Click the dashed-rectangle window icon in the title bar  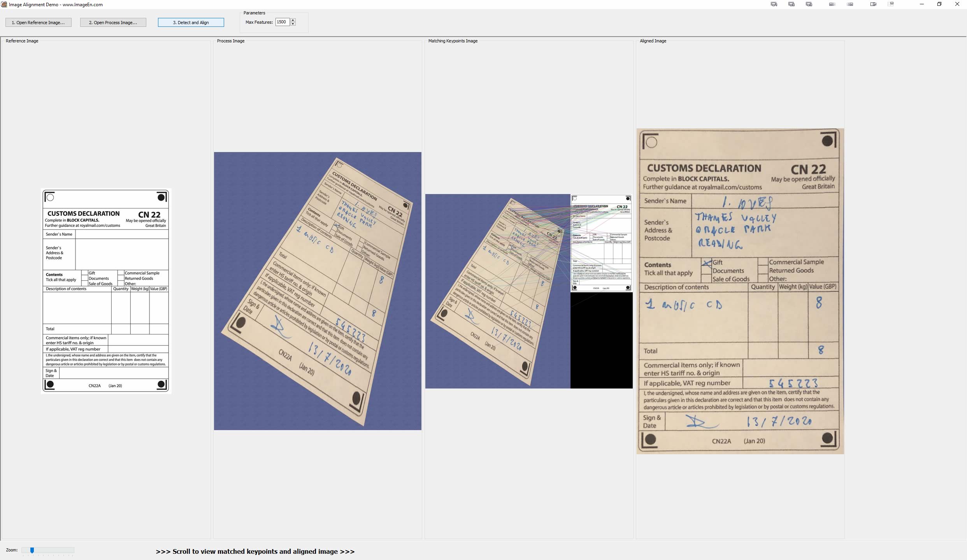[890, 4]
